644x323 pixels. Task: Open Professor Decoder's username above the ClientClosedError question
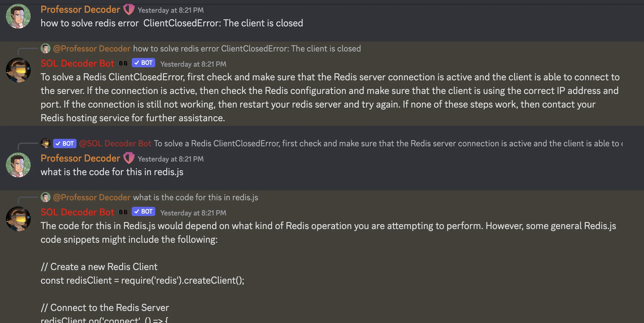pos(80,10)
